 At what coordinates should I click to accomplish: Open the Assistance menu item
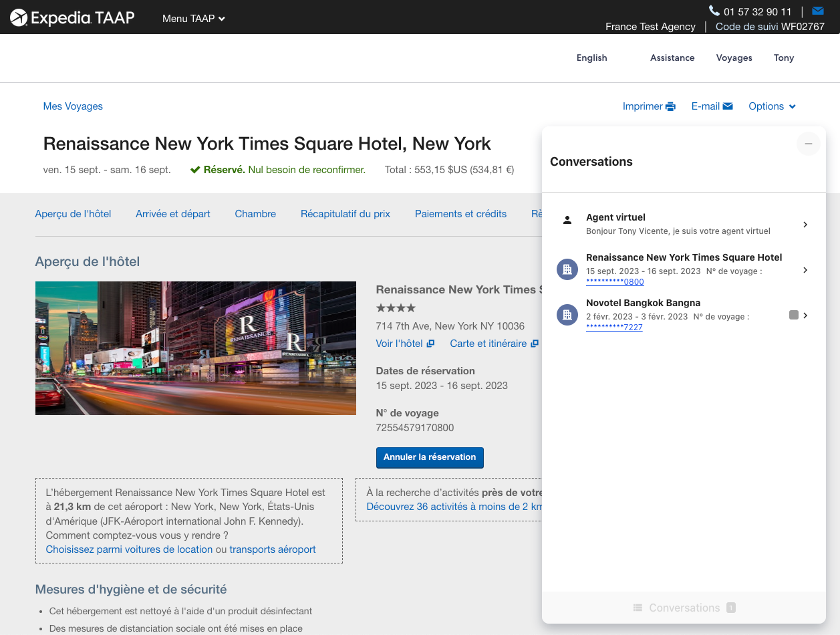672,57
